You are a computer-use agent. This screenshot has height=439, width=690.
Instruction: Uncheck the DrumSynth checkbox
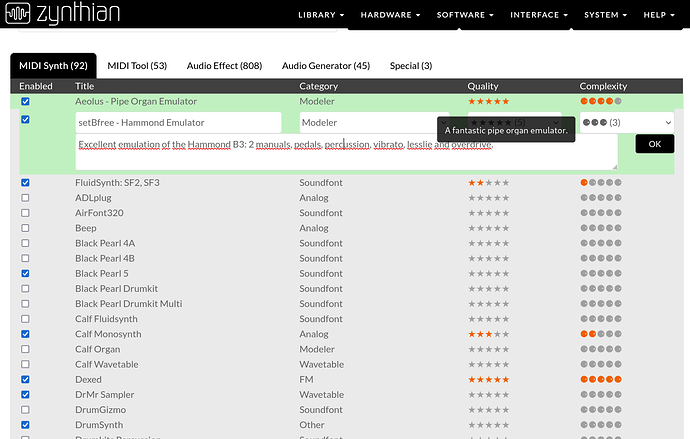[x=26, y=425]
